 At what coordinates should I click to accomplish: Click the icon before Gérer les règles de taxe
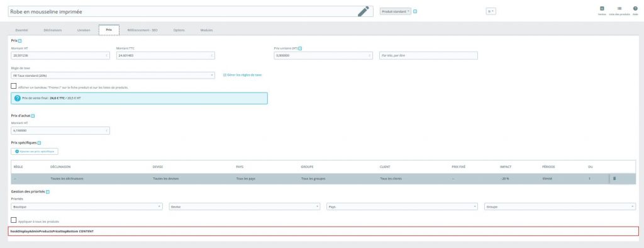[x=225, y=76]
